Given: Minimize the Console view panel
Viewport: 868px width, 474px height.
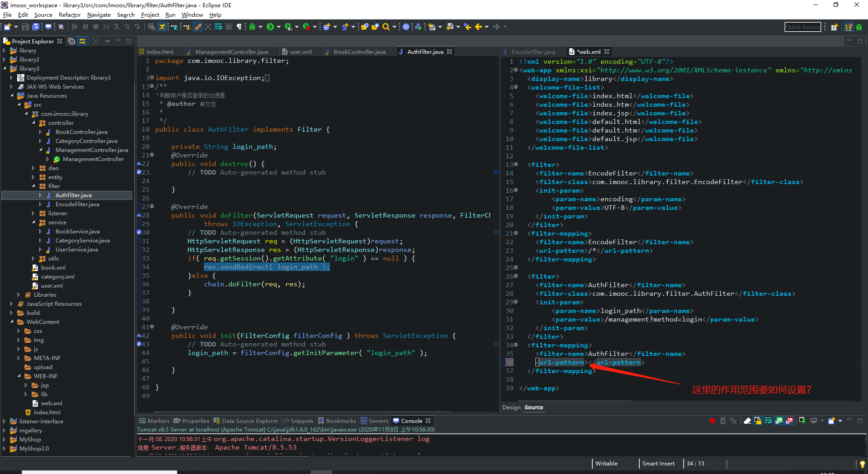Looking at the screenshot, I should [849, 421].
